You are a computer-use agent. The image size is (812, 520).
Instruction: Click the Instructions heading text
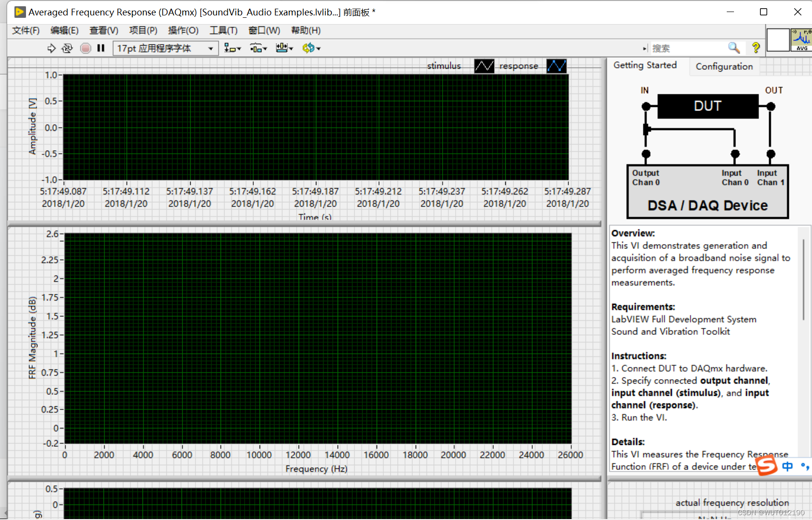tap(639, 356)
